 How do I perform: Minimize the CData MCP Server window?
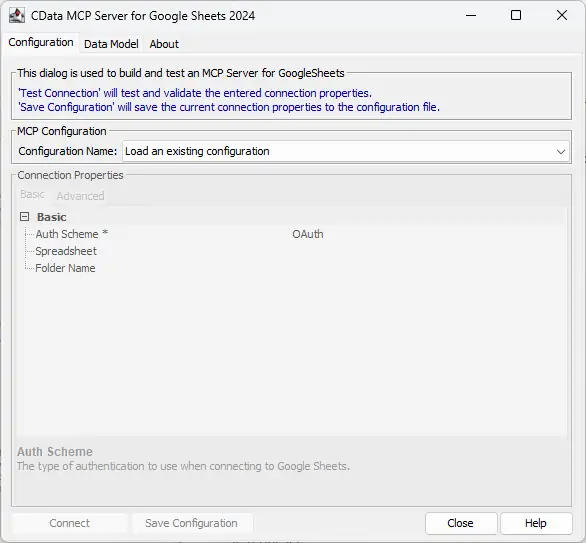pyautogui.click(x=471, y=15)
